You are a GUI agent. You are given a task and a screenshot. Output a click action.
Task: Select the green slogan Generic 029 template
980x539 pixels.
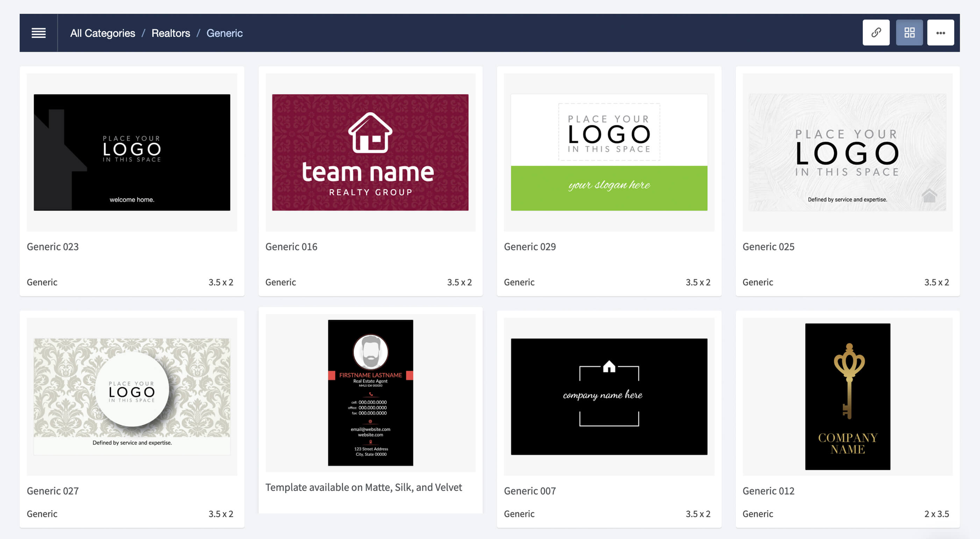pos(609,152)
